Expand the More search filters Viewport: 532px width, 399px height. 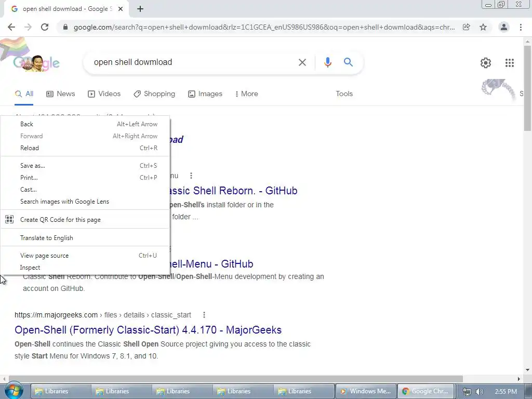coord(247,94)
